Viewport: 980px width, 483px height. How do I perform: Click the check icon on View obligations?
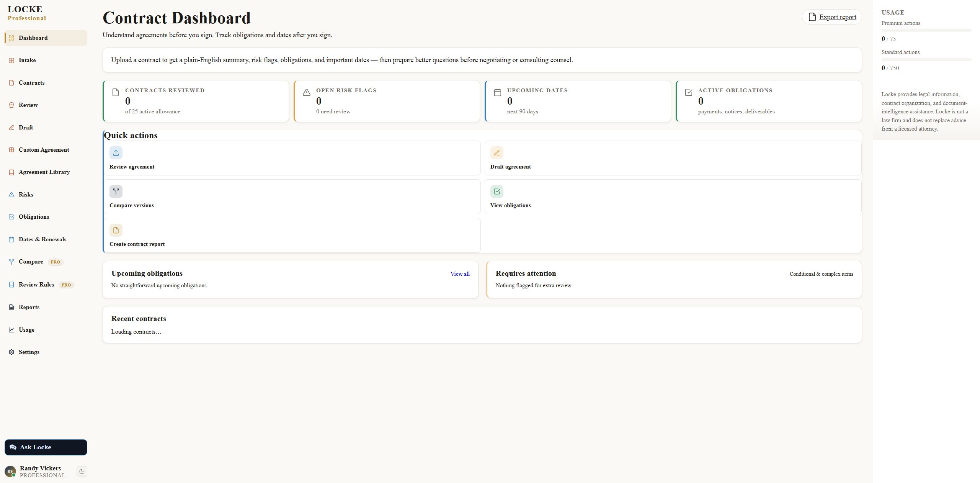point(497,192)
